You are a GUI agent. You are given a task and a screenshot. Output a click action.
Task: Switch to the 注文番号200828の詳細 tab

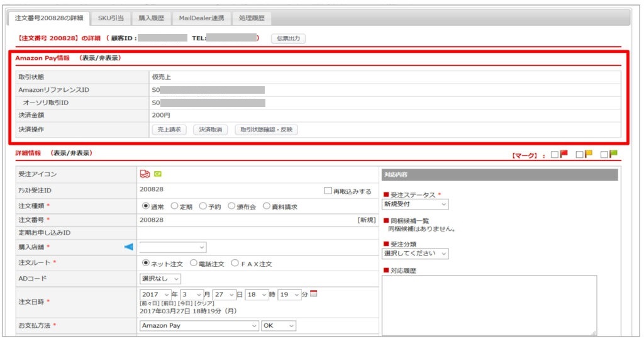[49, 18]
